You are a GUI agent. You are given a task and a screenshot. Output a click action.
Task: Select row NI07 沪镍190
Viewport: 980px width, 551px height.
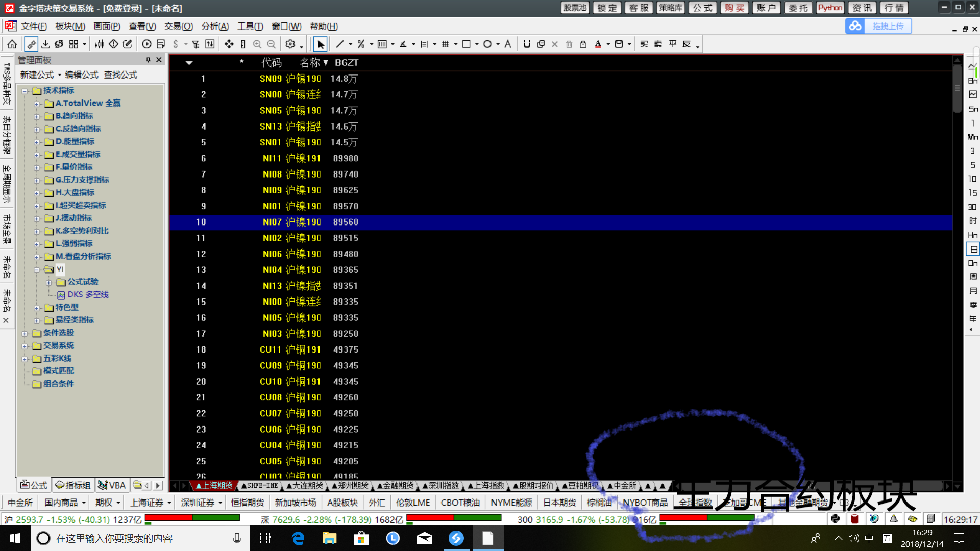pos(560,222)
